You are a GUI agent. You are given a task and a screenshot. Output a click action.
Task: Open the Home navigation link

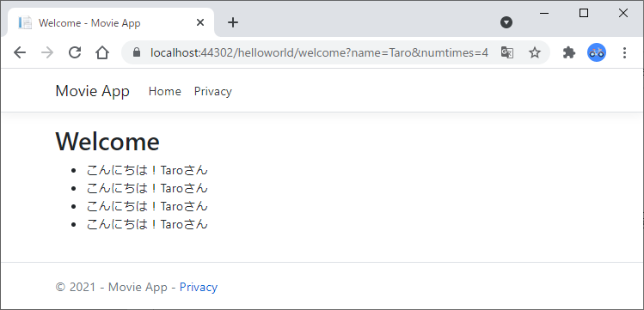[165, 91]
